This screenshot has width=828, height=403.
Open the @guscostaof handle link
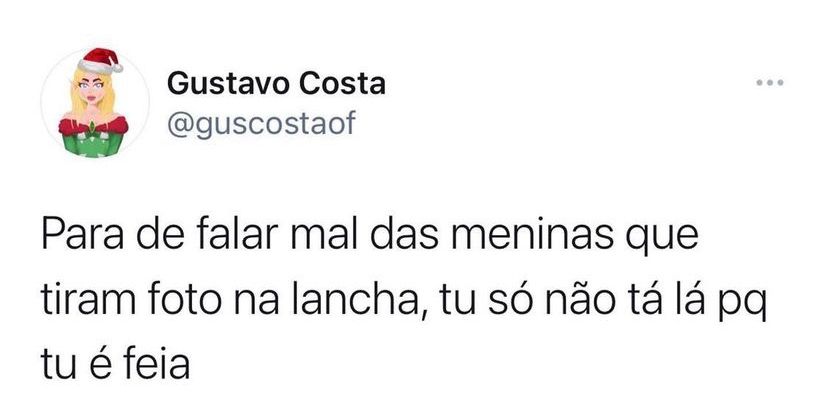coord(261,124)
